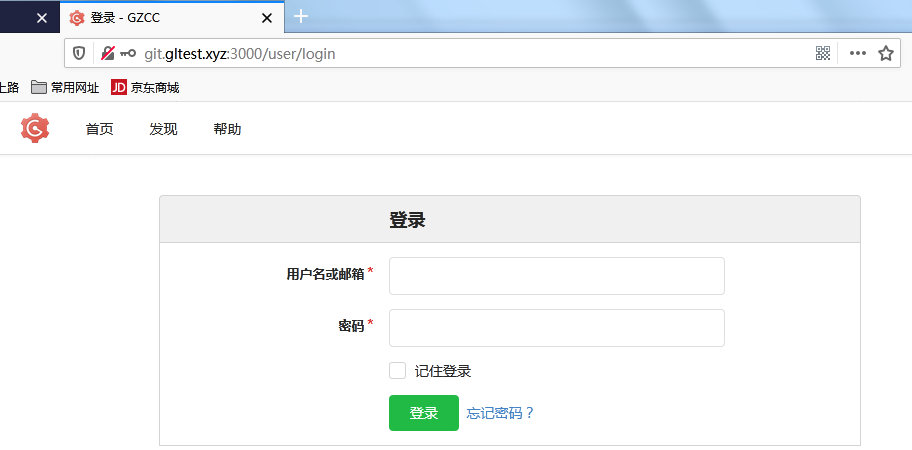The height and width of the screenshot is (450, 912).
Task: Open the 常用网址 bookmarks folder
Action: [x=65, y=88]
